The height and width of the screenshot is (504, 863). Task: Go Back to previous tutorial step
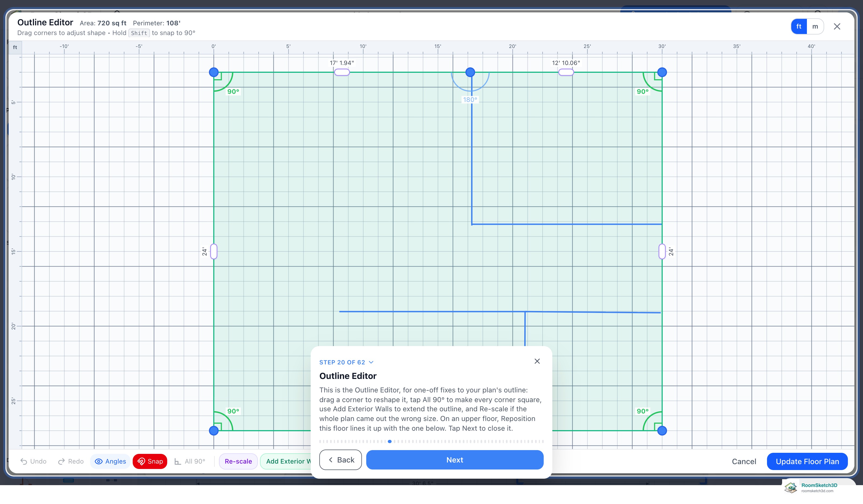[340, 460]
